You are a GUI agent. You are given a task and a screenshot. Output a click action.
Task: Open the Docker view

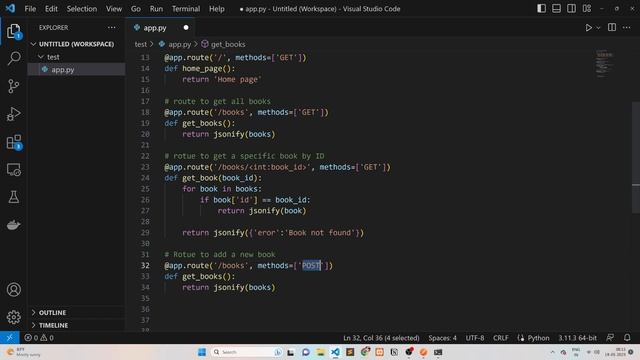(13, 225)
